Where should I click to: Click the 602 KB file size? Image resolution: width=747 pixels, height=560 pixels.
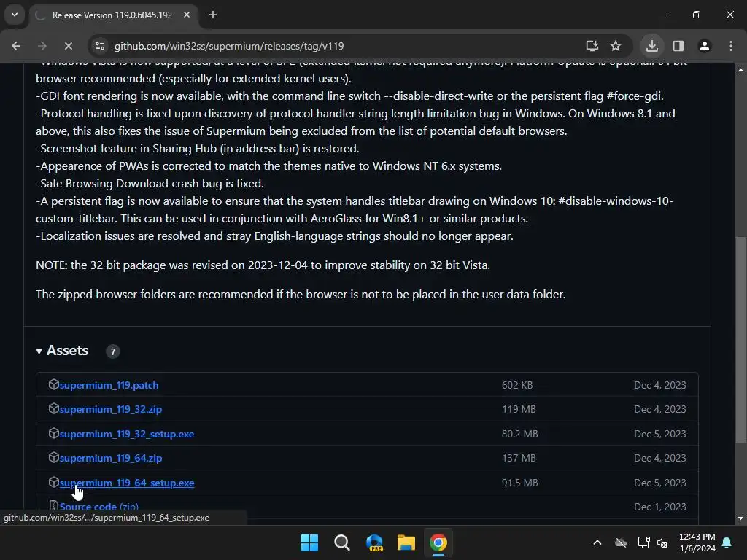[x=517, y=385]
